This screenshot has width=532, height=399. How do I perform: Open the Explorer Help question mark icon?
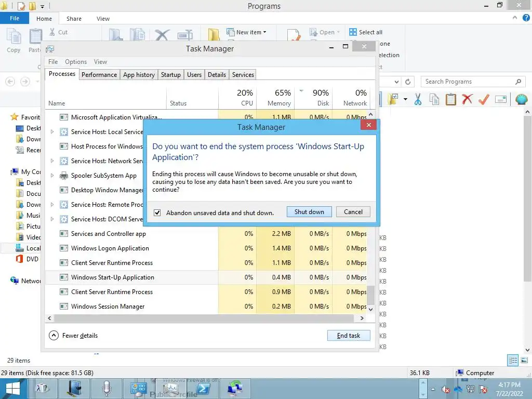pyautogui.click(x=526, y=18)
